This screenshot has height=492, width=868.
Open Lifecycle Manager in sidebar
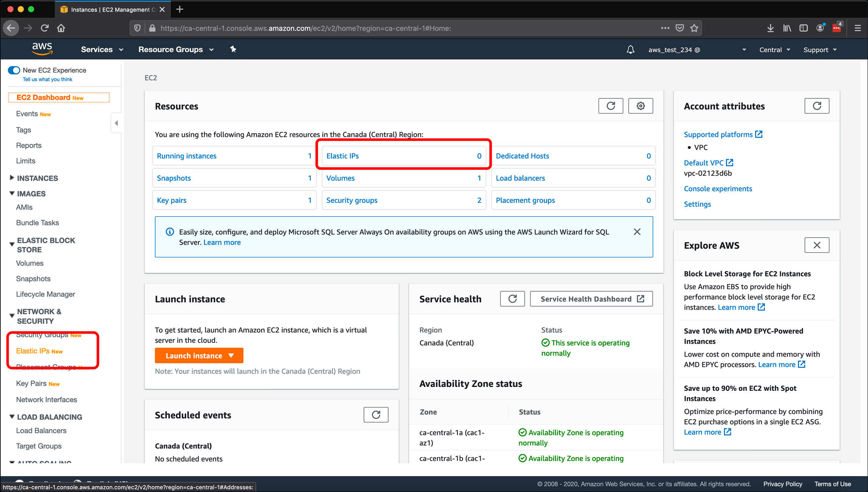click(46, 294)
